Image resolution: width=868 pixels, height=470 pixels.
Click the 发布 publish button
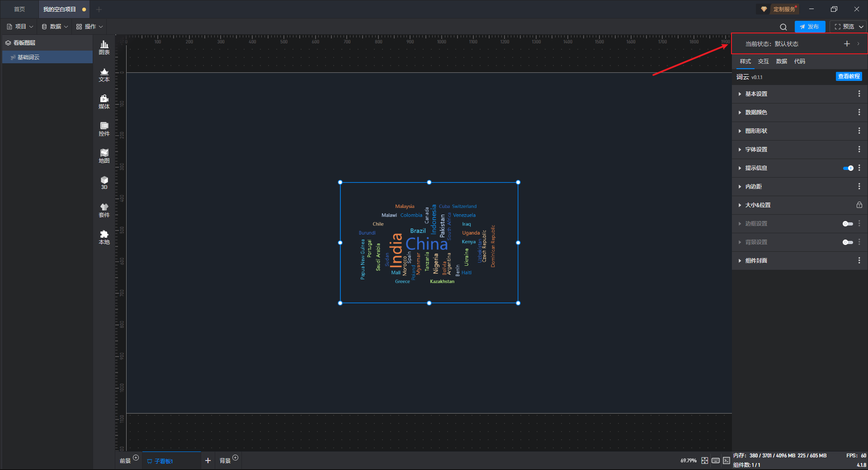(x=810, y=27)
